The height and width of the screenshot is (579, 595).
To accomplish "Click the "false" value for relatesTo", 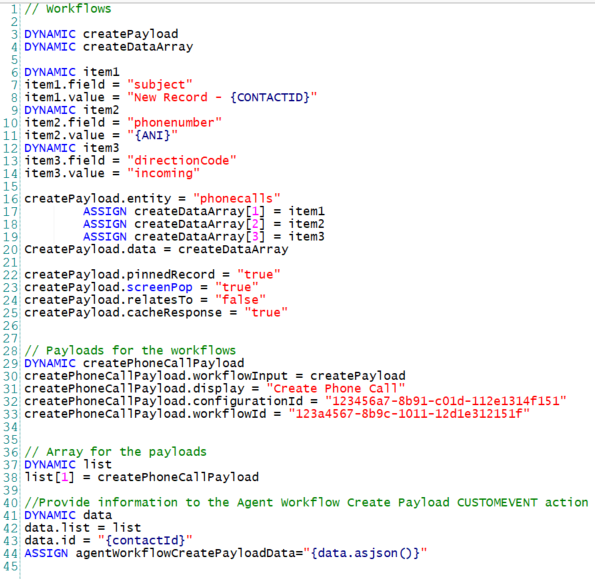I will click(241, 300).
